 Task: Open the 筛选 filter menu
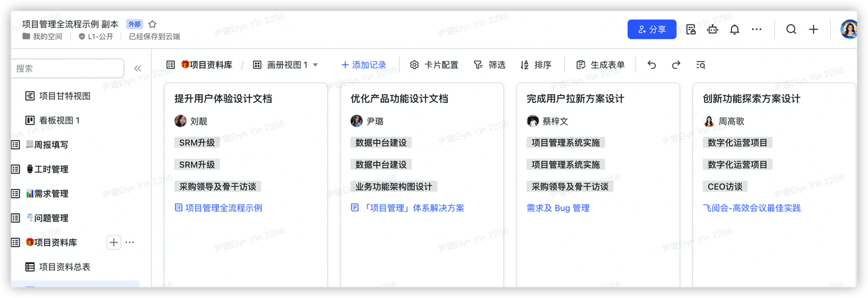click(490, 65)
